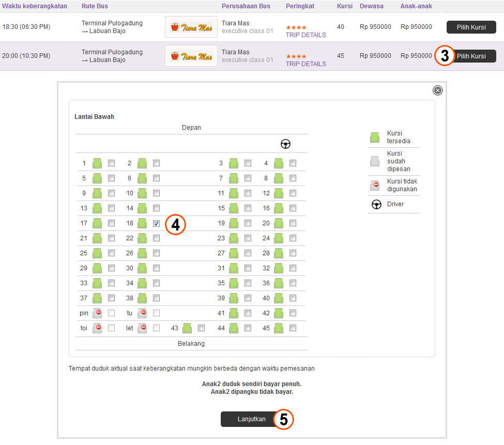Click the four-star rating in the 20:00 row
Image resolution: width=504 pixels, height=445 pixels.
pos(296,56)
